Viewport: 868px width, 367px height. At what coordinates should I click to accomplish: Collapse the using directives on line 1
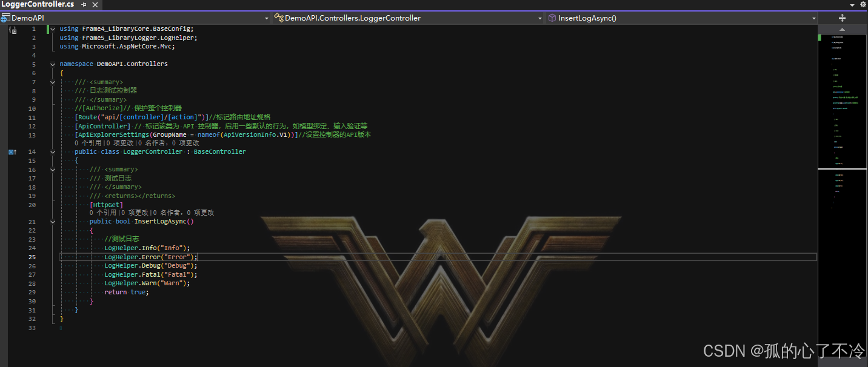53,29
